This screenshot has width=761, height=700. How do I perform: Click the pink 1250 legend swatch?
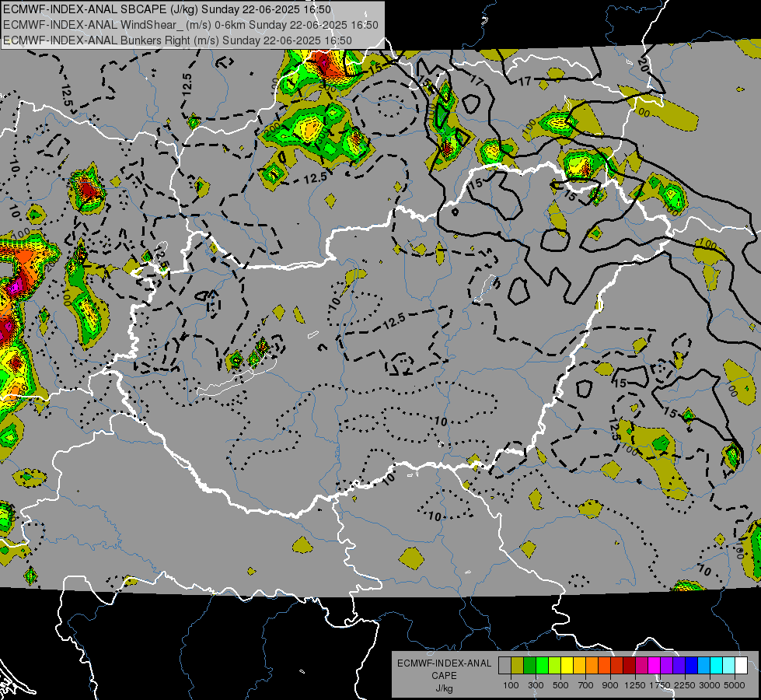point(641,666)
